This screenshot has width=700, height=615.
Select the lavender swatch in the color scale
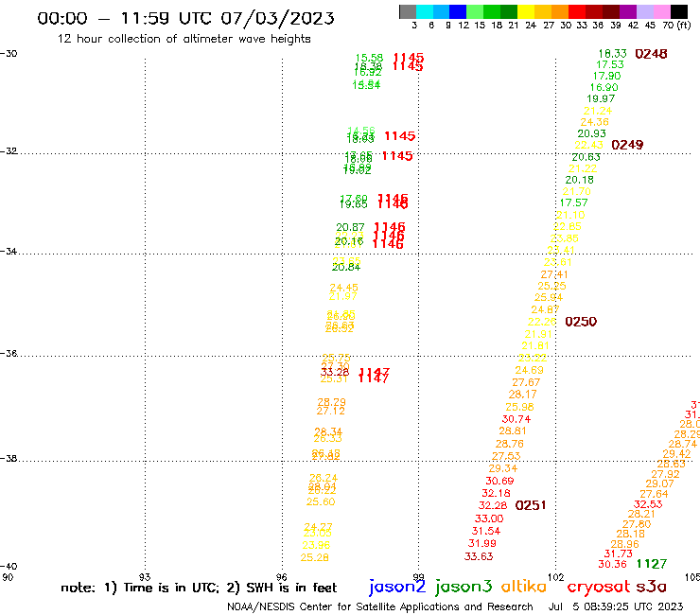pos(644,11)
